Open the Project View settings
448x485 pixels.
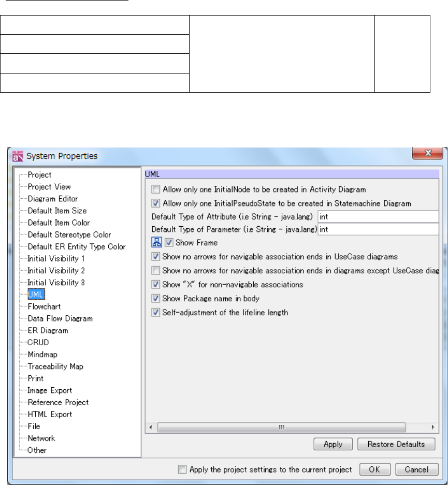pos(49,187)
